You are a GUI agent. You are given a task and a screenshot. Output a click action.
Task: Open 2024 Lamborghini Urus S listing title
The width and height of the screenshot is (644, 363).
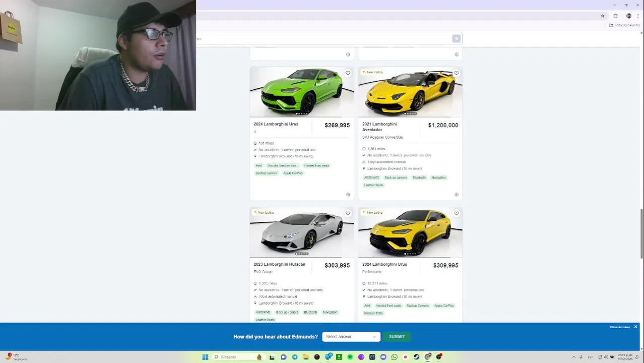(276, 124)
